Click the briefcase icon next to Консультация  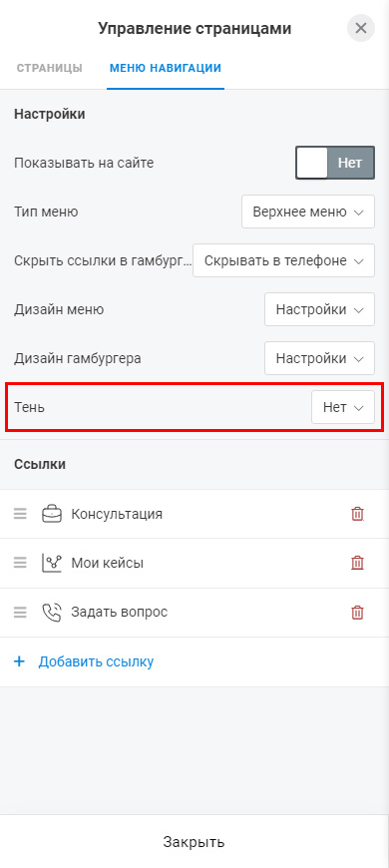pos(52,514)
